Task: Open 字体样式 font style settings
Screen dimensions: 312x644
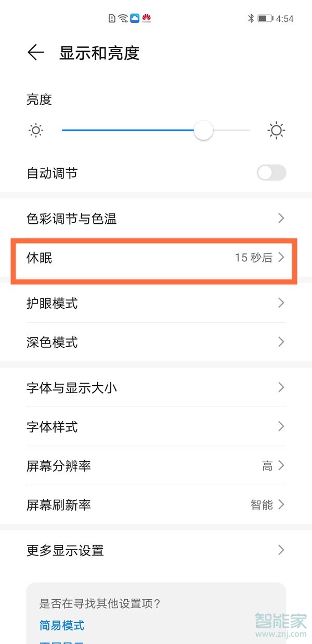Action: coord(156,427)
